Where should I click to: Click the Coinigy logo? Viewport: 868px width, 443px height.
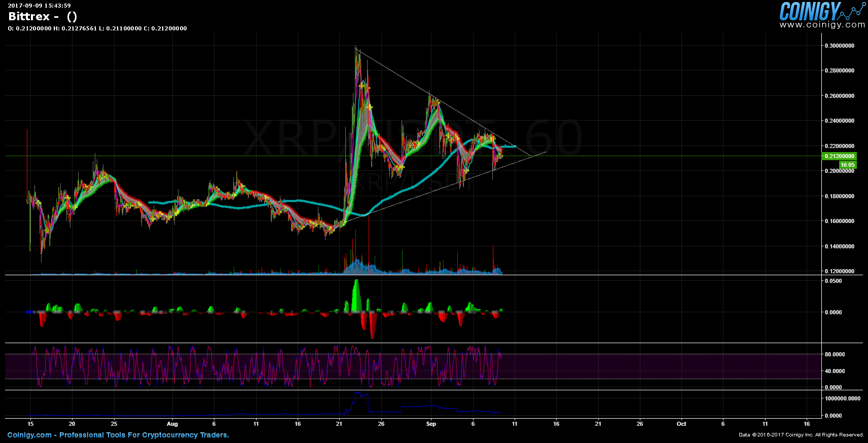(x=822, y=11)
